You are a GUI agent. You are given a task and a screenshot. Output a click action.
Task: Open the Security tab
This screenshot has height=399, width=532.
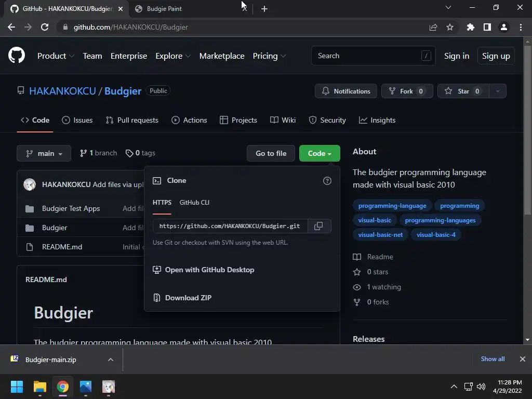[327, 120]
